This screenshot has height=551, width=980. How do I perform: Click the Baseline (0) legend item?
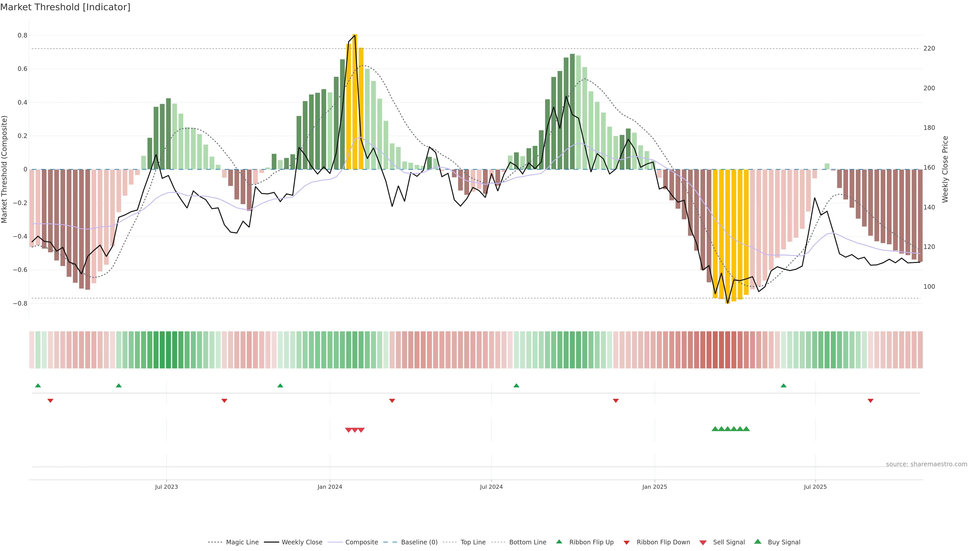pos(419,542)
